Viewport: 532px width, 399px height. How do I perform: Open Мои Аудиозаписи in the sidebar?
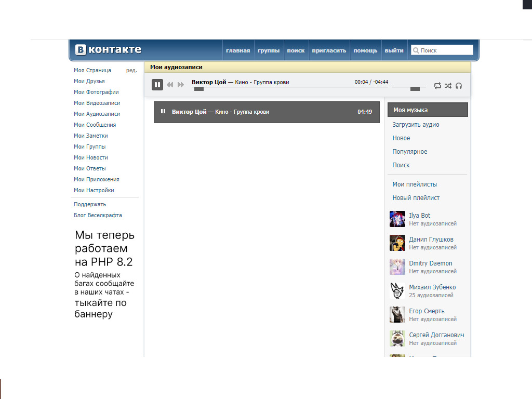coord(97,114)
